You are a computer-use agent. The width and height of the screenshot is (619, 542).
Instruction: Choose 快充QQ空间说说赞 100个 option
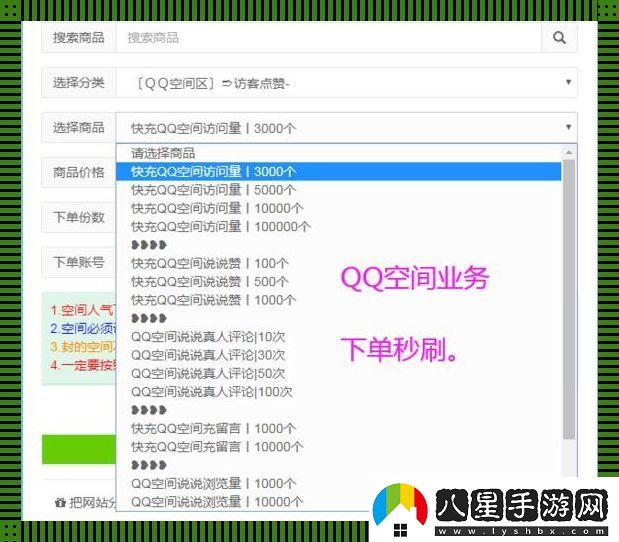point(338,263)
